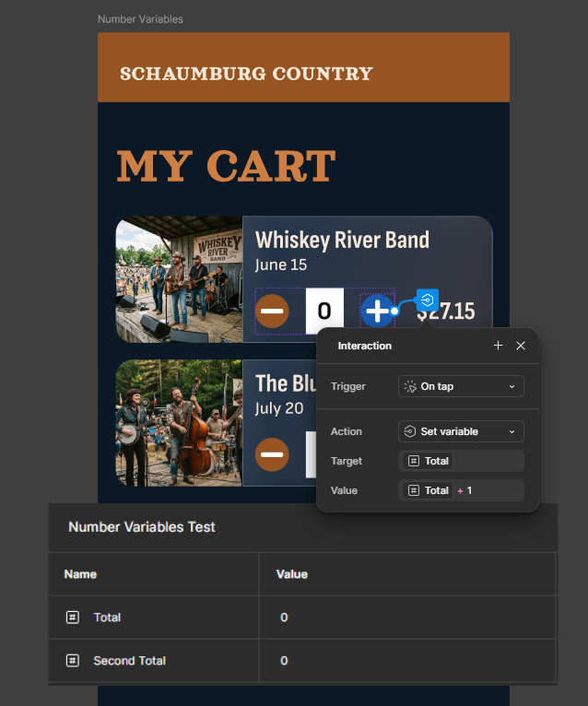Click the minus icon in the July 20 card

272,454
